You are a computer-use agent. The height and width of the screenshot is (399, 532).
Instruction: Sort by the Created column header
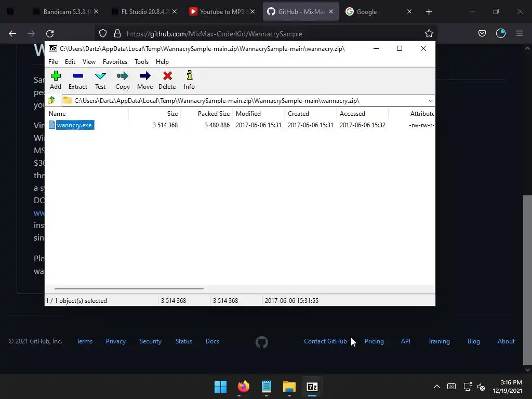[311, 114]
